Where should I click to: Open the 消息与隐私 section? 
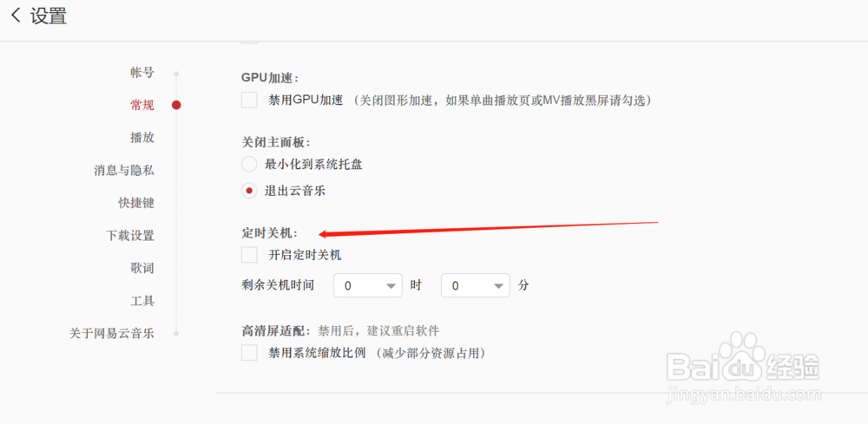[124, 170]
